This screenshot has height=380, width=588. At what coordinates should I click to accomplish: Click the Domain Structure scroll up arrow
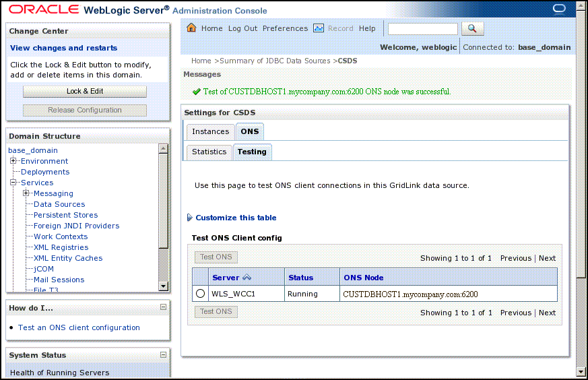pyautogui.click(x=163, y=148)
